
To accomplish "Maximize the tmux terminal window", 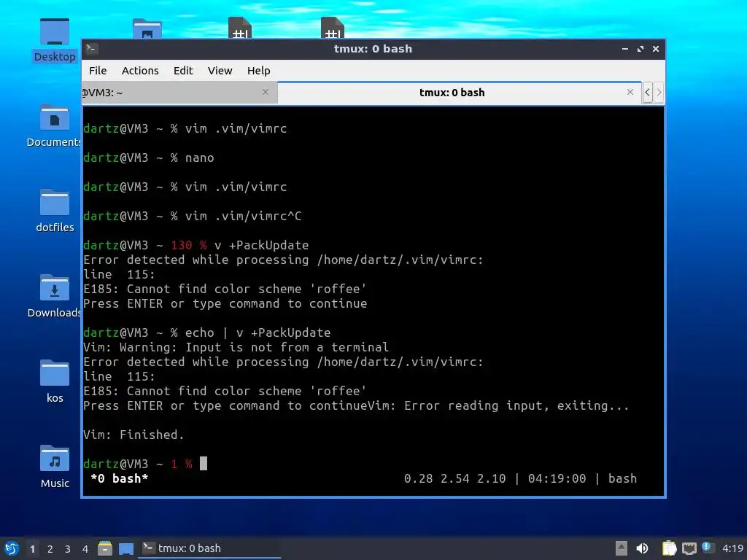I will [x=640, y=49].
